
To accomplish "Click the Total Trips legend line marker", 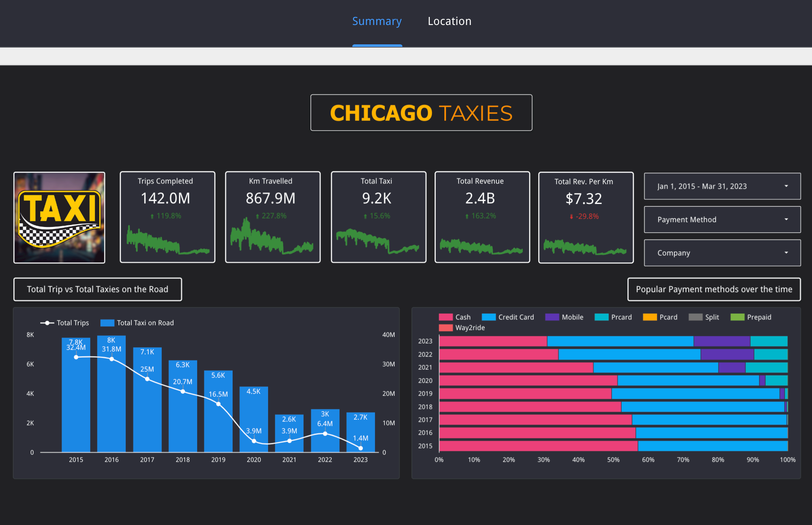I will [x=47, y=323].
